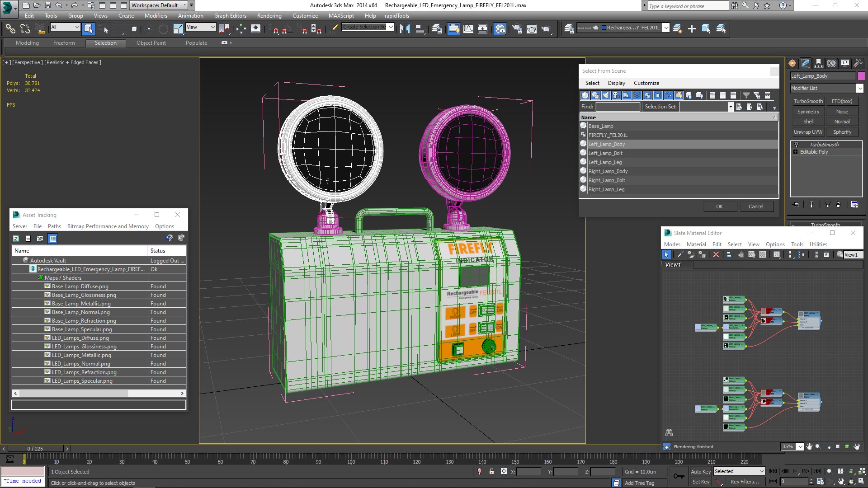Viewport: 868px width, 488px height.
Task: Click the Pin Stack icon below modifier stack
Action: coord(796,204)
